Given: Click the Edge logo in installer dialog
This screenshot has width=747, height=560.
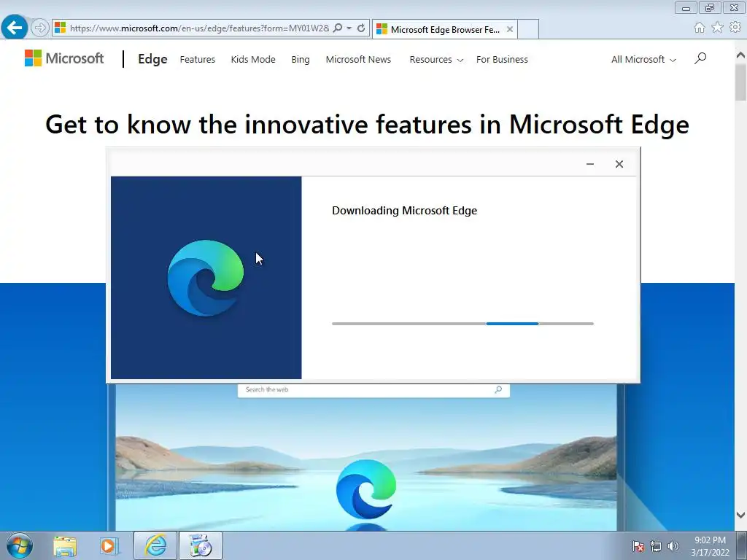Looking at the screenshot, I should (x=206, y=278).
